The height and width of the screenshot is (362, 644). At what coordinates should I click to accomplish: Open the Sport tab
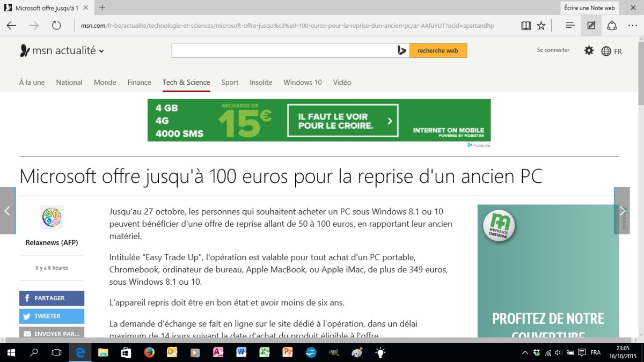tap(230, 82)
